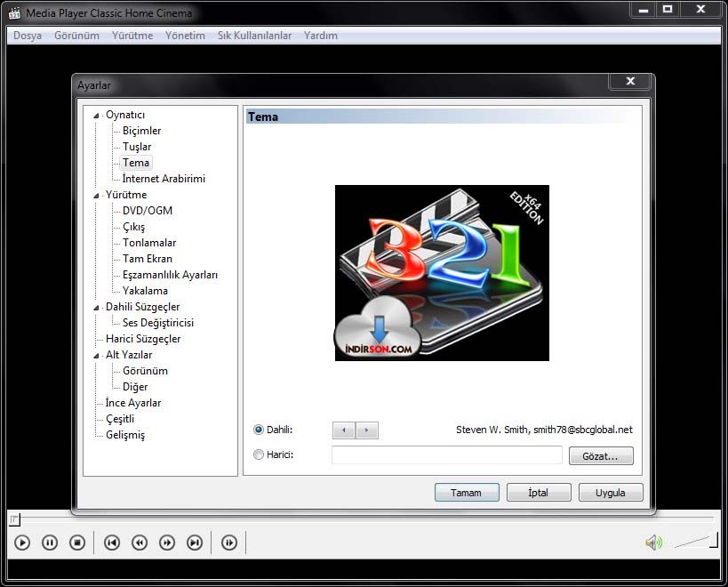Collapse the Oynatıcı tree node

(x=97, y=115)
